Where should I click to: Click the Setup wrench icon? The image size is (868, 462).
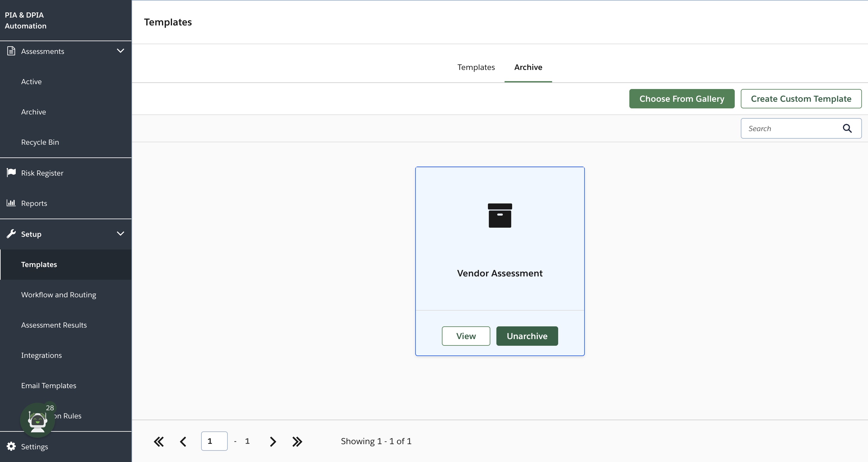(11, 234)
